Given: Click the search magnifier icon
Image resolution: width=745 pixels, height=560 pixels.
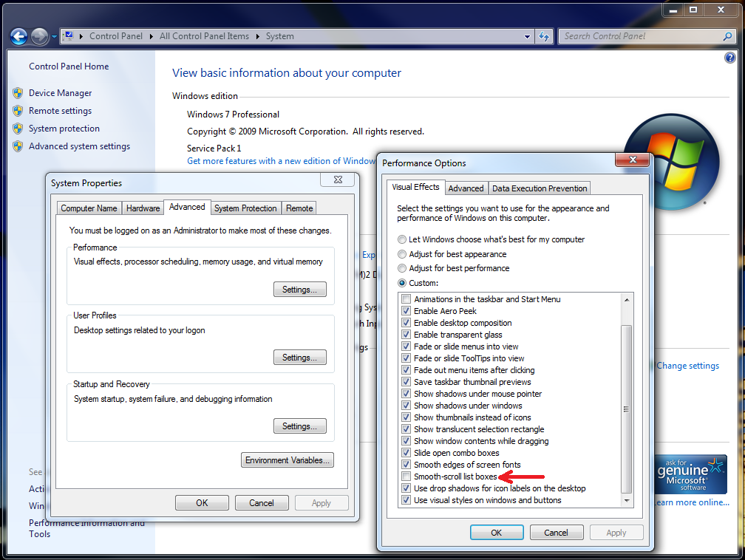Looking at the screenshot, I should [x=727, y=37].
